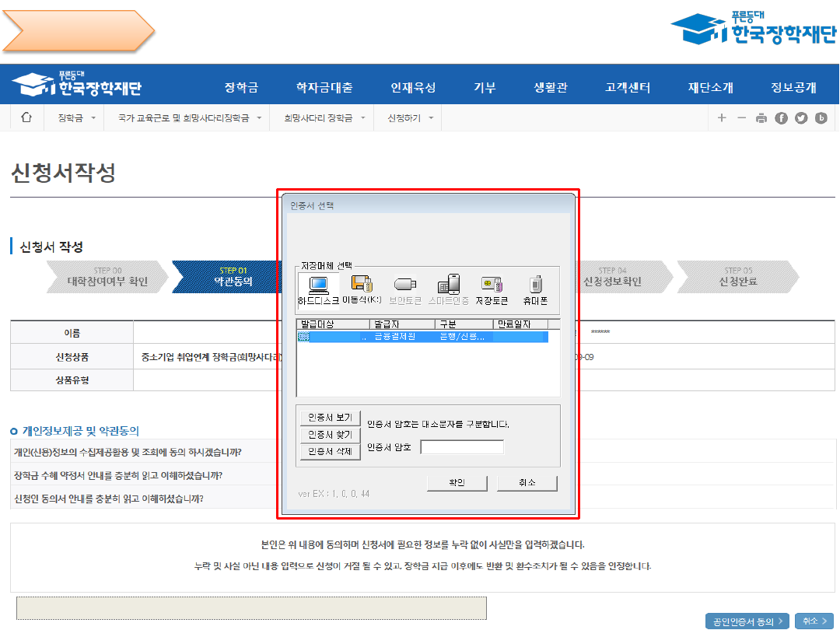Click the 인증서 암호 password field
Viewport: 840px width, 630px height.
tap(462, 447)
